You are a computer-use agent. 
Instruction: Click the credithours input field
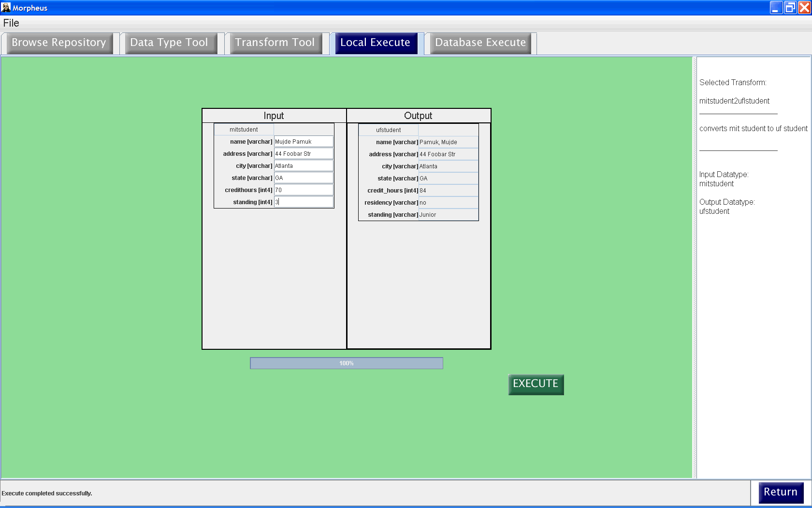click(x=304, y=190)
